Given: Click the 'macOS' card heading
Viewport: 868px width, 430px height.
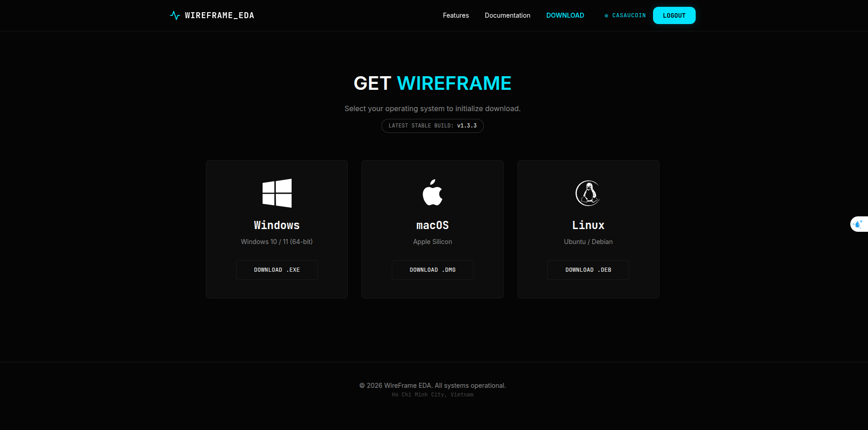Looking at the screenshot, I should [x=433, y=225].
